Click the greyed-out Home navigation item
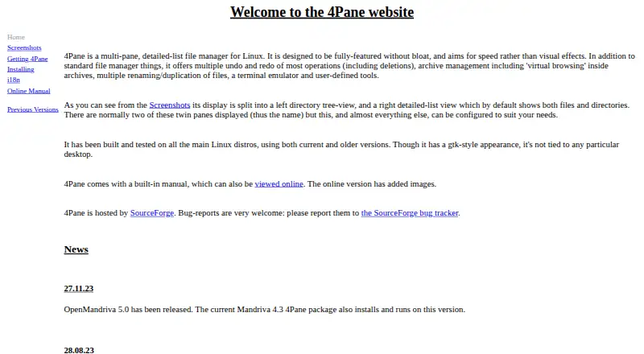The width and height of the screenshot is (644, 354). [x=15, y=37]
